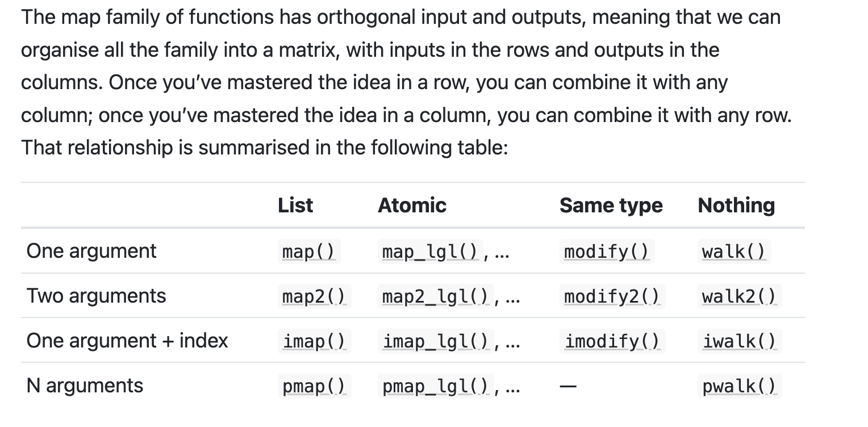Screen dimensions: 868x427
Task: Open the pmap() function link
Action: click(314, 386)
